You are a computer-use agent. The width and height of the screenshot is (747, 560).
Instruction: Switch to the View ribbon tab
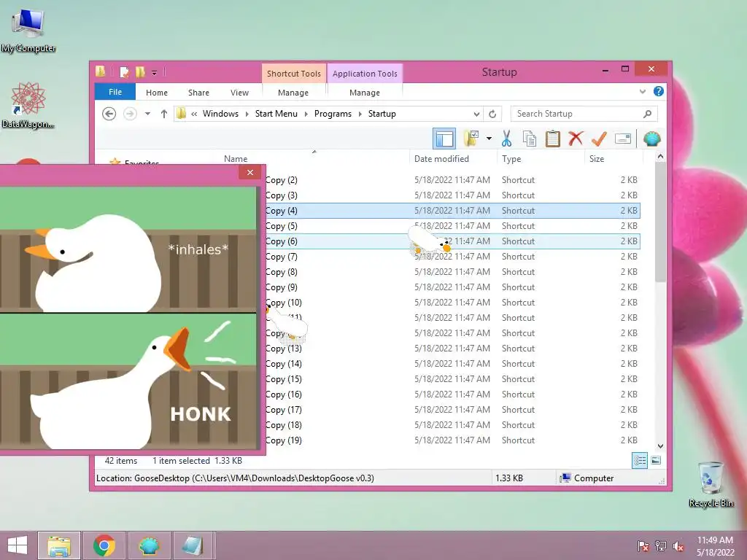pos(239,93)
